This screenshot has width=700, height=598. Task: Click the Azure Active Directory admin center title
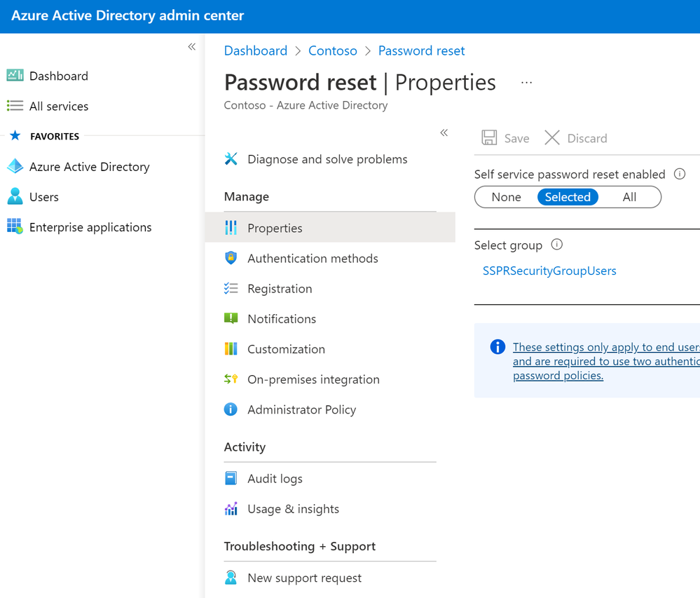click(128, 15)
